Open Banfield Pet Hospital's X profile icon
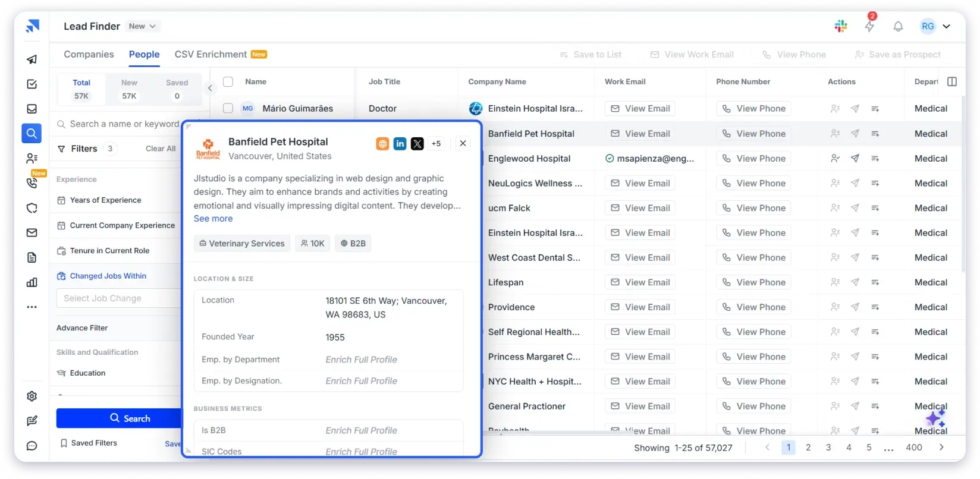980x479 pixels. [417, 143]
